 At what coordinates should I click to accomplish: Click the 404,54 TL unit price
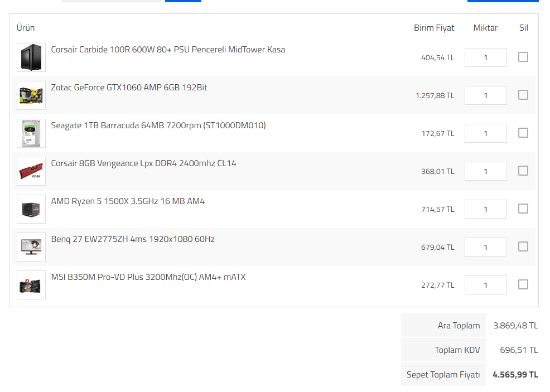click(x=437, y=58)
